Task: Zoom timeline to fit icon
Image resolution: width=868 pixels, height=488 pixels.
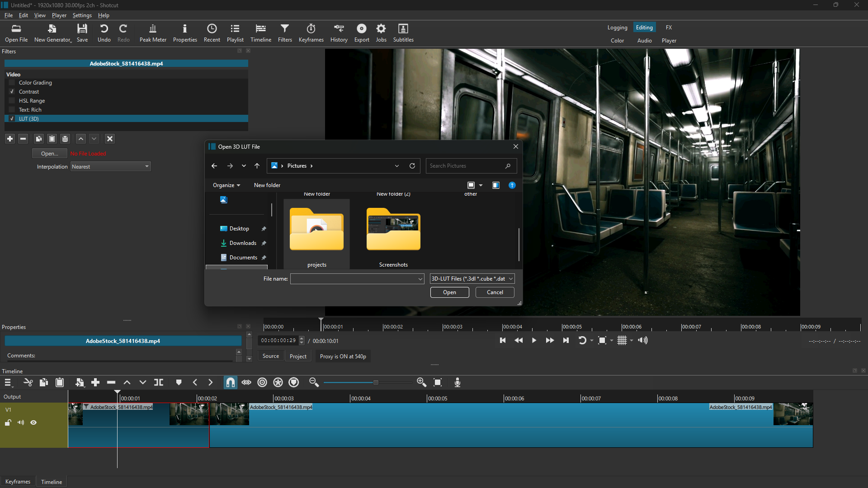Action: (x=438, y=383)
